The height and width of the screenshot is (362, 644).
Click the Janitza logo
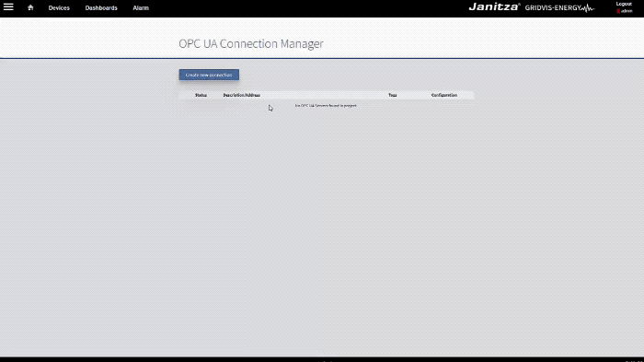(495, 7)
